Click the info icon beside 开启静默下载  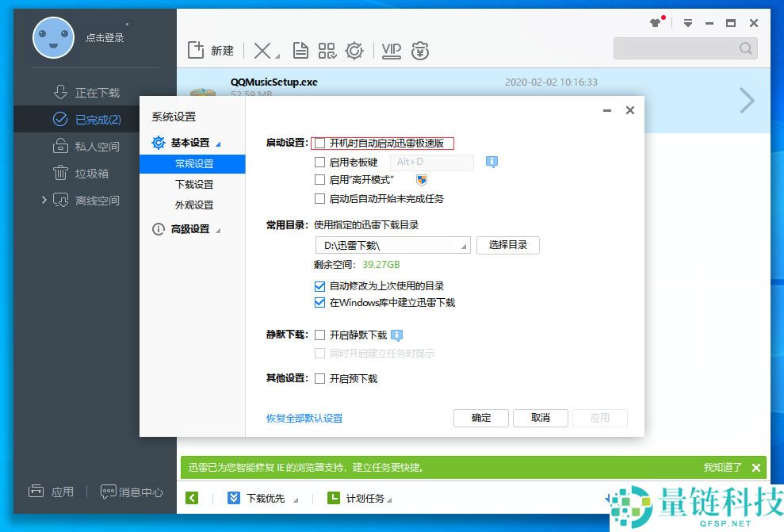(396, 335)
